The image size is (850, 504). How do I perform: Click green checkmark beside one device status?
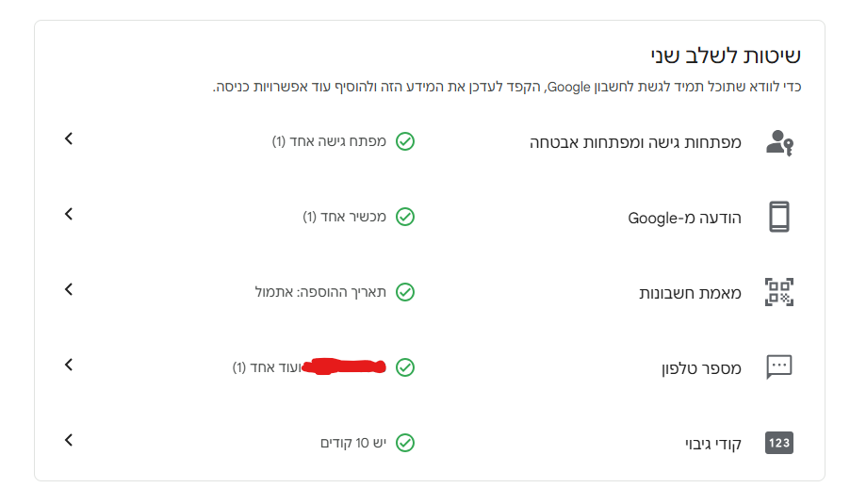point(405,217)
